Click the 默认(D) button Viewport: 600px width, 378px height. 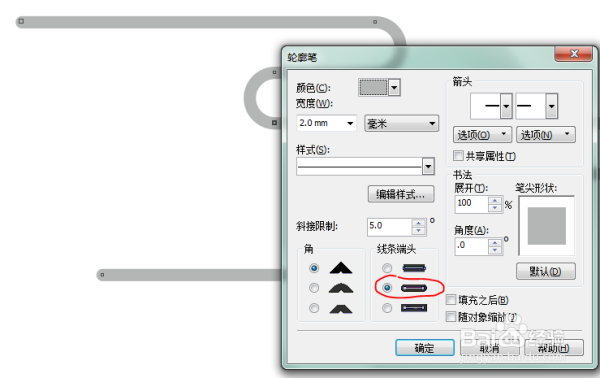[546, 271]
